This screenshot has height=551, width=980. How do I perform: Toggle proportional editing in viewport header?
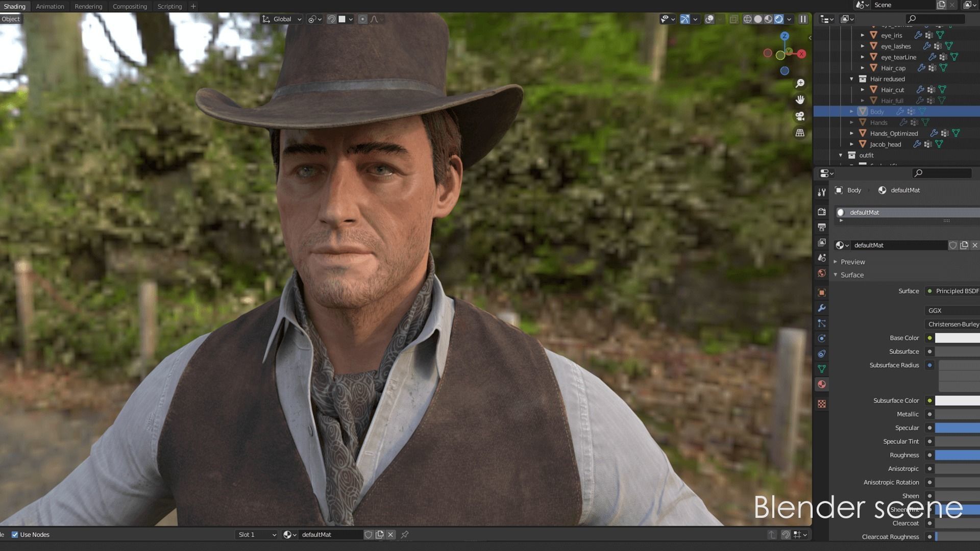362,19
